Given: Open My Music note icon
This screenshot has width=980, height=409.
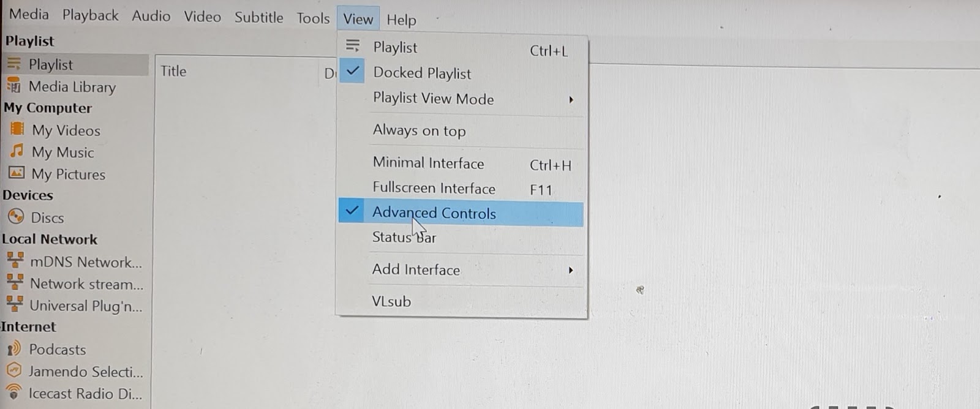Looking at the screenshot, I should 17,151.
